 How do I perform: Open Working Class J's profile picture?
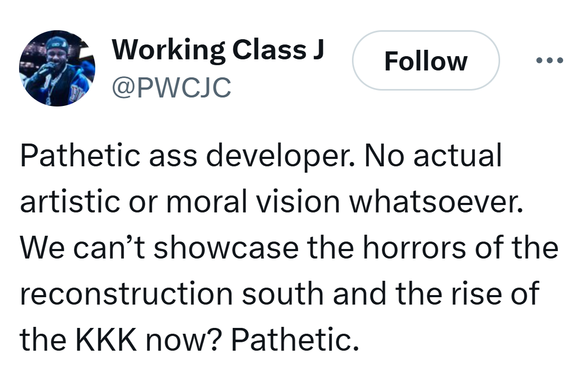(x=57, y=68)
